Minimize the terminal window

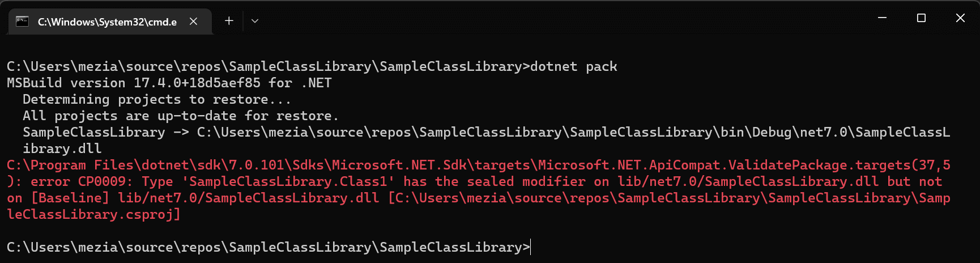pyautogui.click(x=882, y=18)
